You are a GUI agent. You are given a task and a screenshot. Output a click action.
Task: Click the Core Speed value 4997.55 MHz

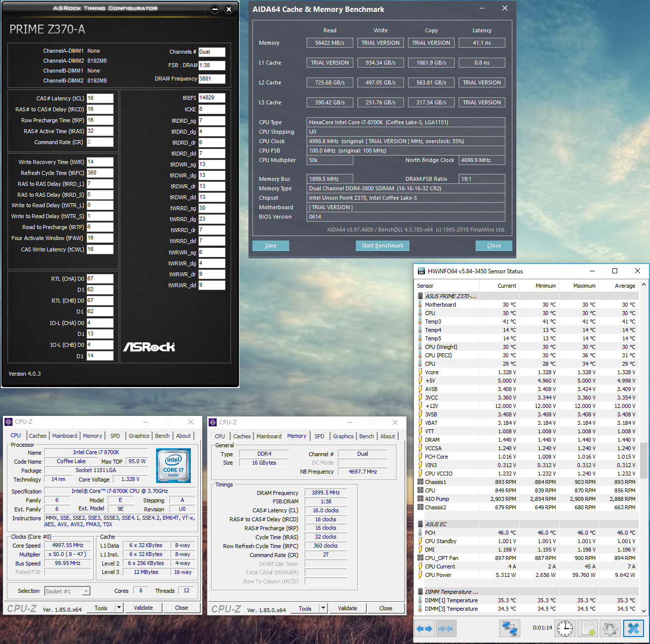click(68, 545)
